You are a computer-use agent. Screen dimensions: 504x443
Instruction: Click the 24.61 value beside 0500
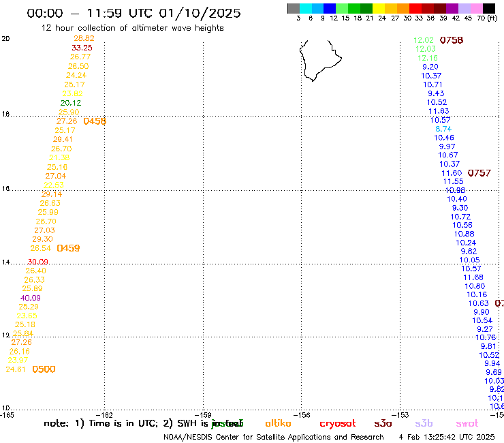(x=16, y=369)
